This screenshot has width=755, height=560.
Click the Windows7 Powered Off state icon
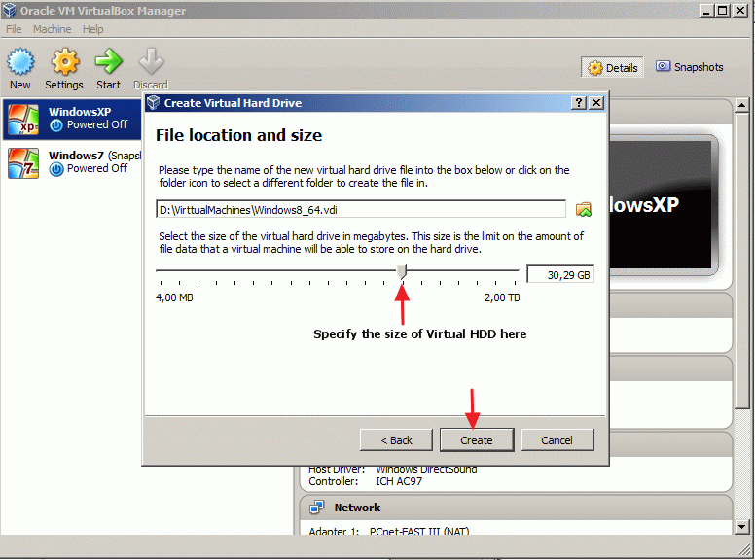click(56, 169)
